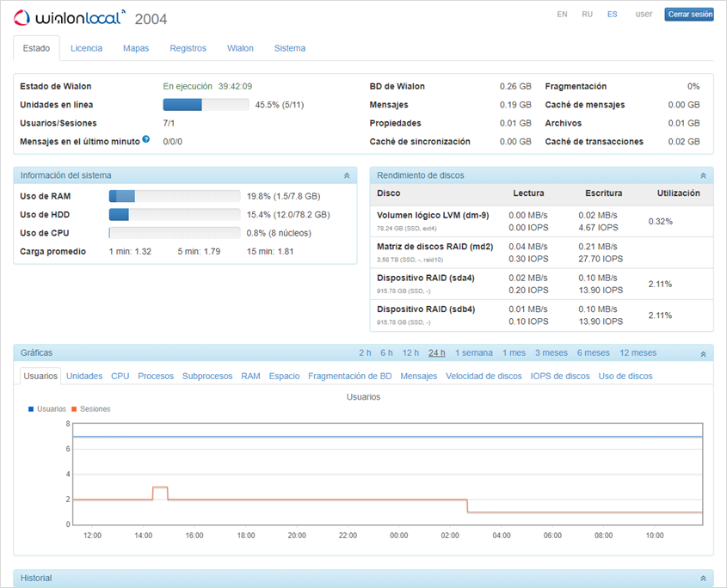Open the Subprocesos graph tab

coord(207,377)
